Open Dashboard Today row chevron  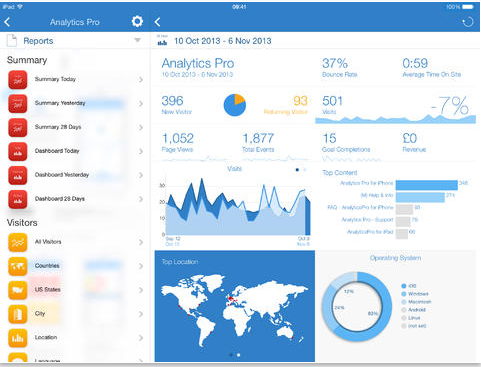click(x=141, y=151)
